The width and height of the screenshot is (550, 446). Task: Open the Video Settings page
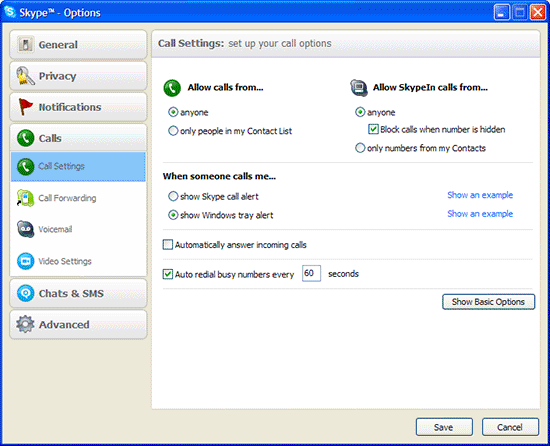point(78,261)
